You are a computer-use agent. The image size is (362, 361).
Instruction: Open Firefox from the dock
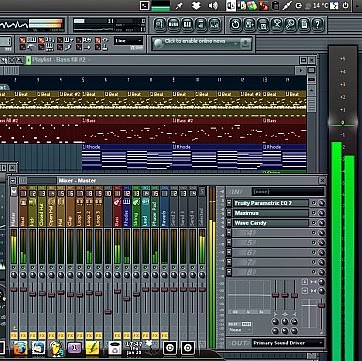pos(20,348)
